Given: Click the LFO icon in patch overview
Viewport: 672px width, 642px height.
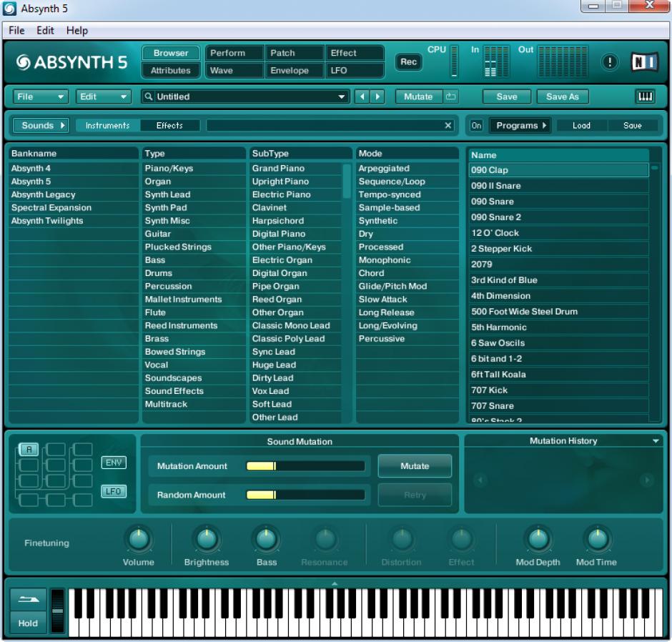Looking at the screenshot, I should [114, 491].
